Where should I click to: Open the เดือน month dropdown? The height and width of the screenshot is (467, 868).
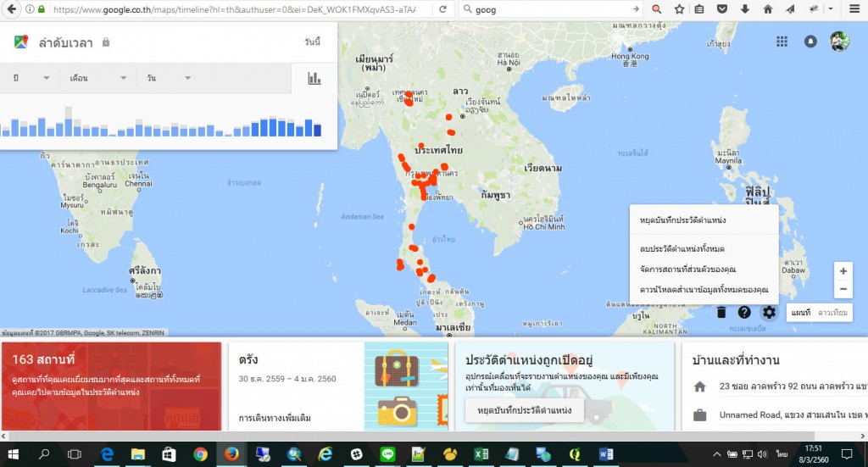coord(96,78)
